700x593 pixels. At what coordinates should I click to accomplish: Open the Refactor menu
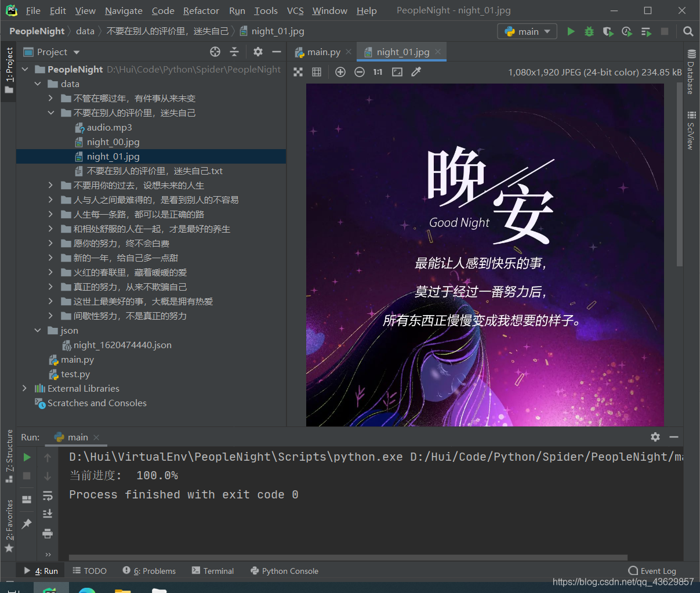(x=201, y=10)
